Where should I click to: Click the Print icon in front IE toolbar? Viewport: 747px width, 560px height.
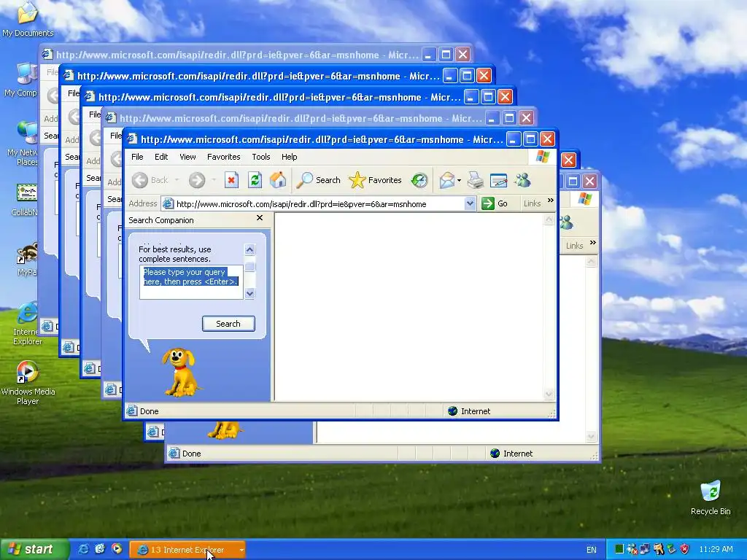pos(476,180)
